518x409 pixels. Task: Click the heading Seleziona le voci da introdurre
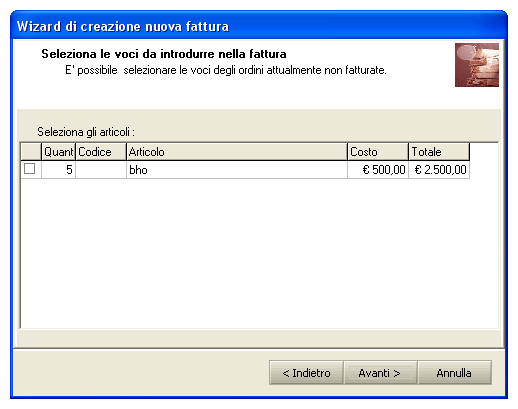coord(164,54)
